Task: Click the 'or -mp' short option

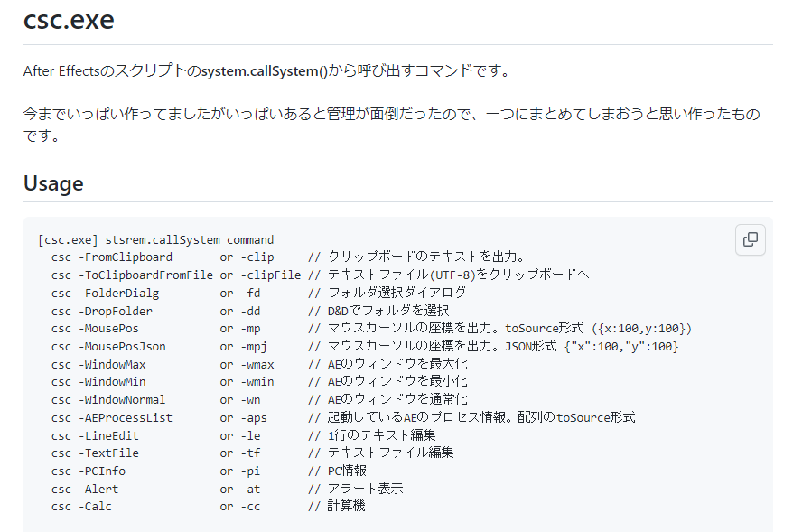Action: tap(240, 329)
